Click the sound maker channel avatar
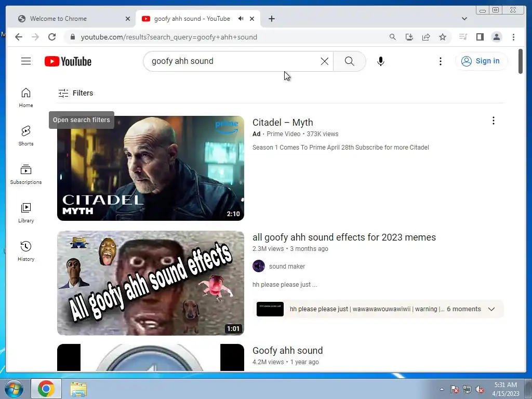 pyautogui.click(x=259, y=266)
